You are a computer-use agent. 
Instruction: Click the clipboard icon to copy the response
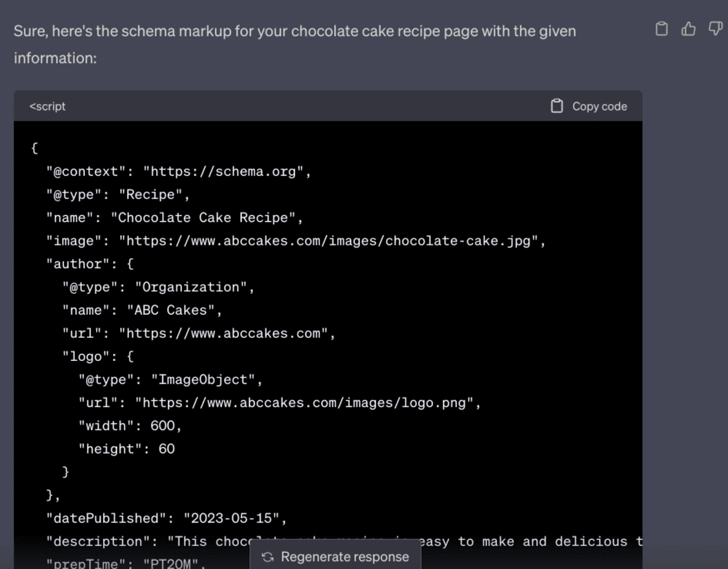[661, 29]
